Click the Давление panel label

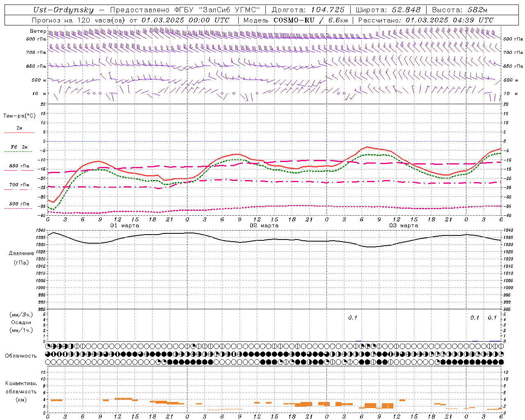pyautogui.click(x=21, y=253)
